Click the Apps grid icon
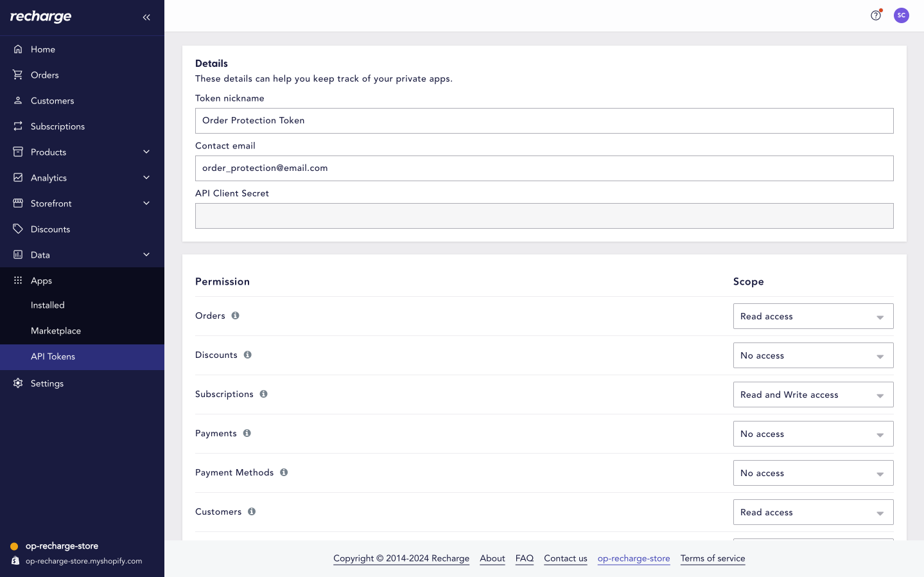 click(x=18, y=280)
